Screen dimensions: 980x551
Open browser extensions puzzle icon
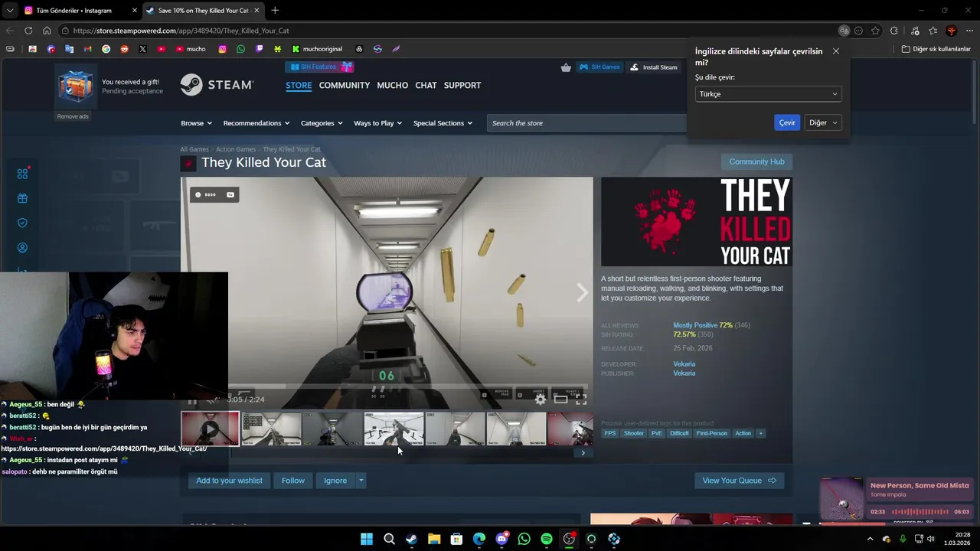click(893, 31)
